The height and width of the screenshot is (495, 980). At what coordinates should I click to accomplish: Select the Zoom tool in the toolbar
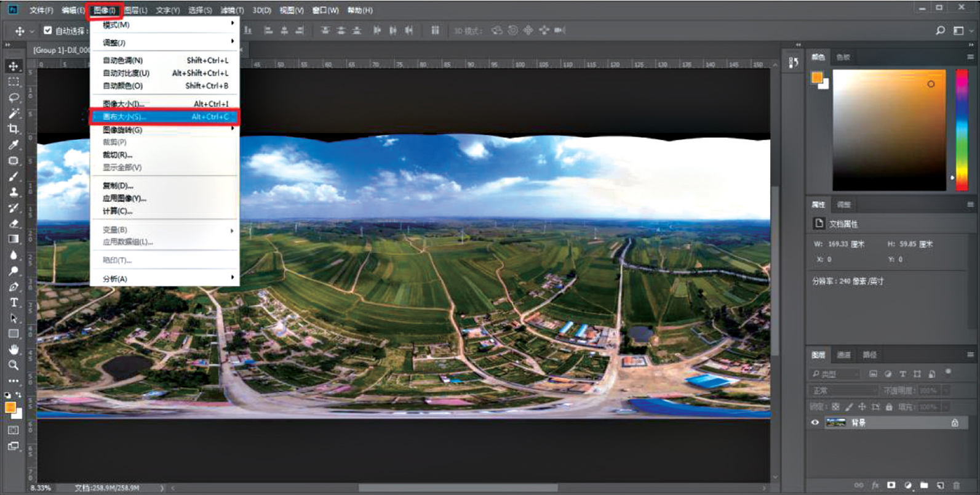click(x=14, y=365)
